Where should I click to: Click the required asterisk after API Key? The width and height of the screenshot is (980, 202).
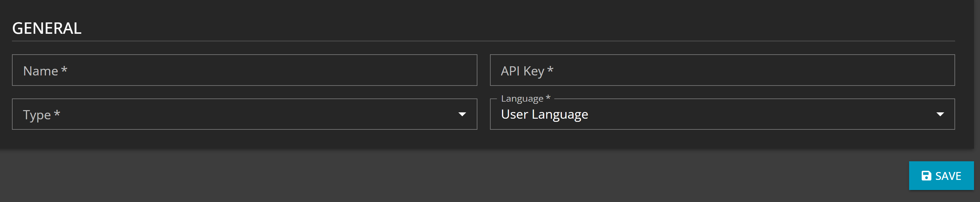tap(550, 70)
